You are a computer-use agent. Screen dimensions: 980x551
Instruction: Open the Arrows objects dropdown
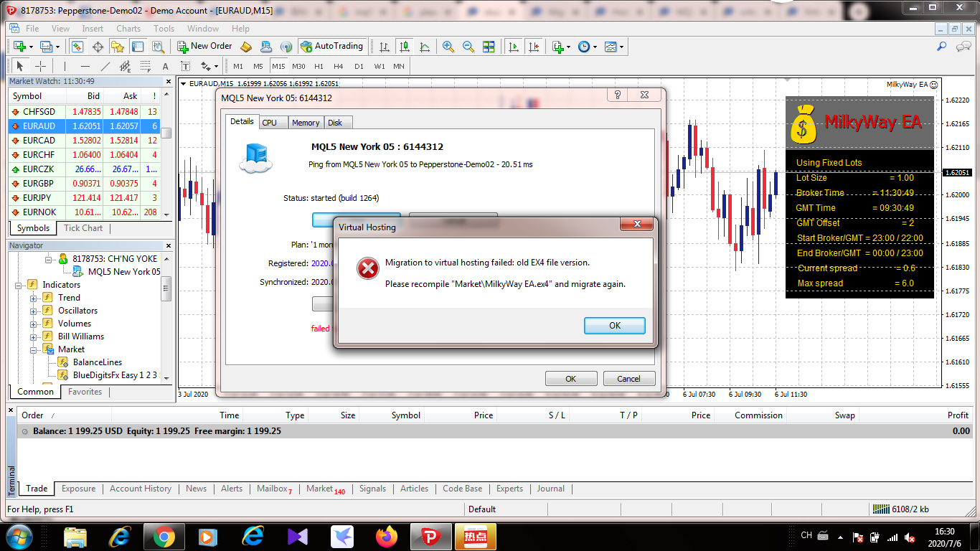pos(216,66)
